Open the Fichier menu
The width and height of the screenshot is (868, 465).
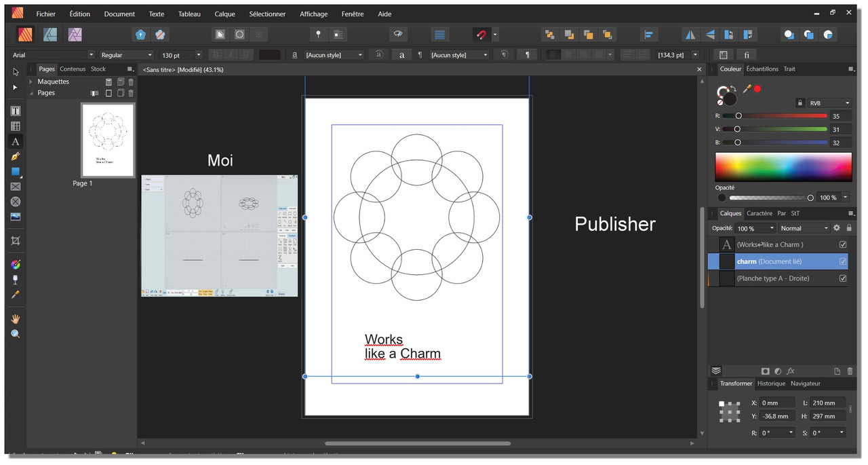click(x=46, y=14)
